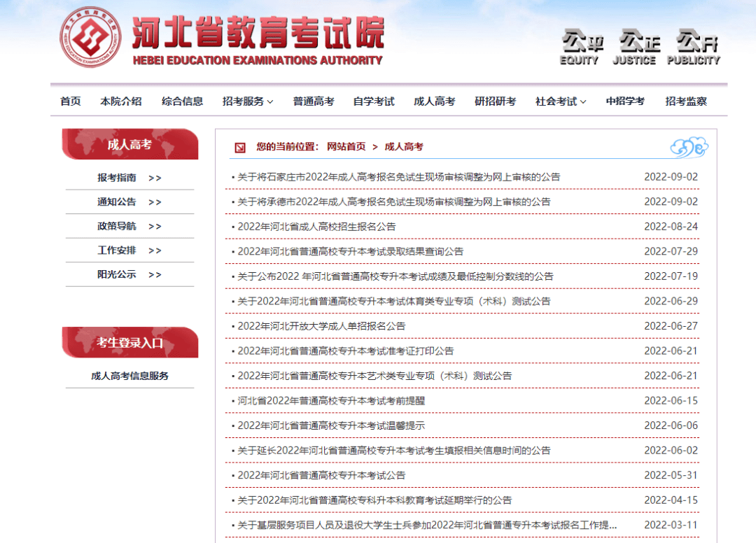Open the 石家庄市2022年成人高考免试生审核 notice
Viewport: 756px width, 543px height.
[399, 177]
